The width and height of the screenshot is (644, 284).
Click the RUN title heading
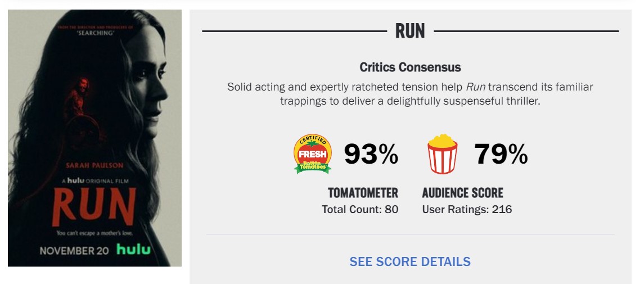click(410, 31)
